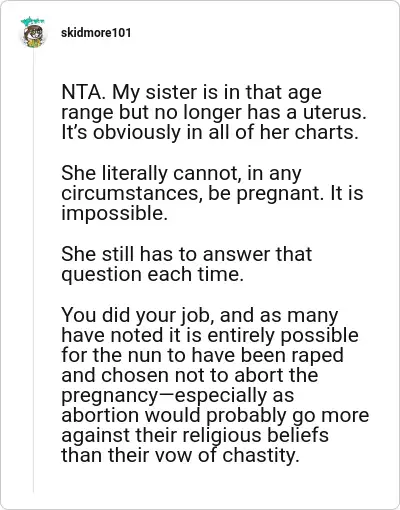This screenshot has width=400, height=510.
Task: Click the single word 'impossible.'
Action: (x=114, y=213)
